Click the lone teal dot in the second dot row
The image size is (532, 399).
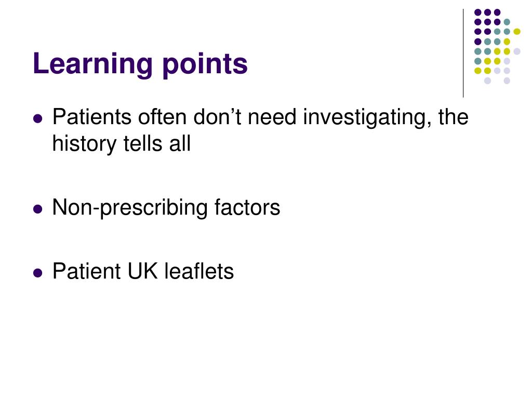point(507,22)
